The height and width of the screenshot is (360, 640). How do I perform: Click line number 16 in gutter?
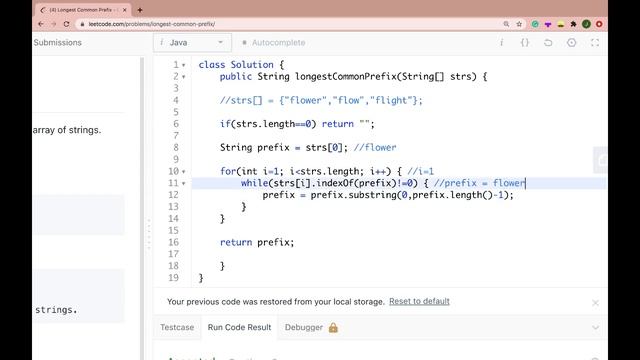coord(173,242)
